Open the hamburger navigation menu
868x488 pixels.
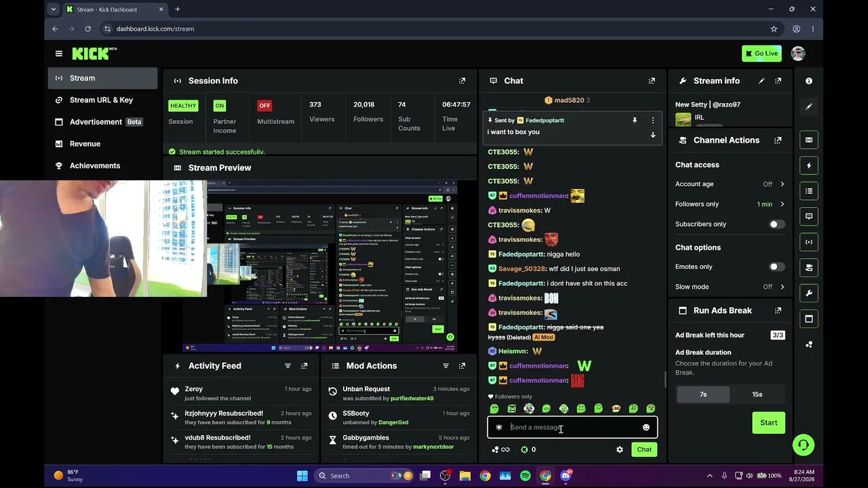(x=59, y=54)
